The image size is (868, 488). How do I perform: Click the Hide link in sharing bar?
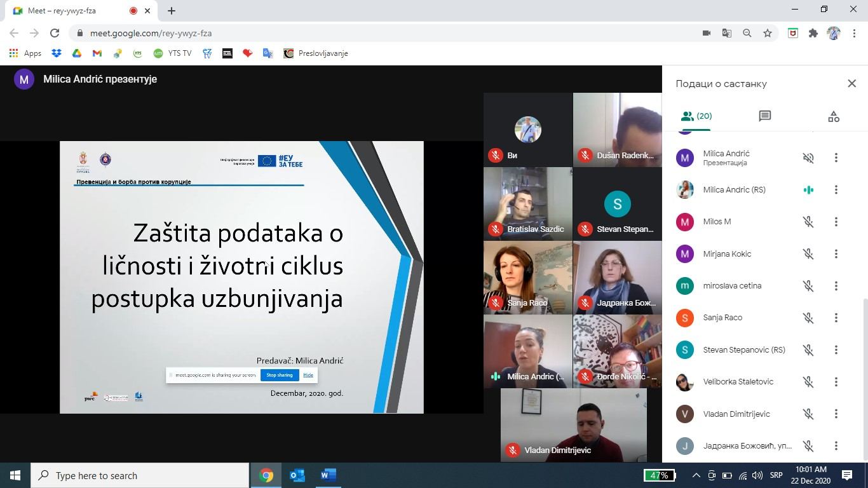coord(308,375)
